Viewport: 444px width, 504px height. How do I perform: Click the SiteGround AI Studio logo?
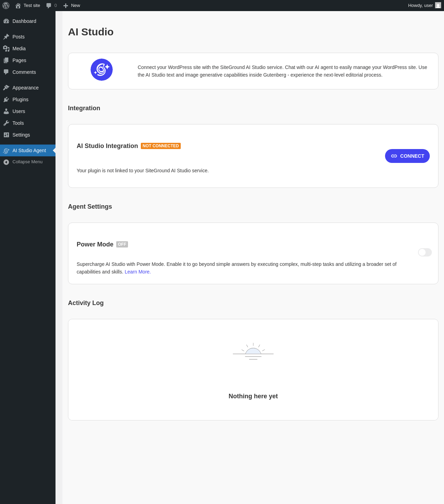point(102,70)
